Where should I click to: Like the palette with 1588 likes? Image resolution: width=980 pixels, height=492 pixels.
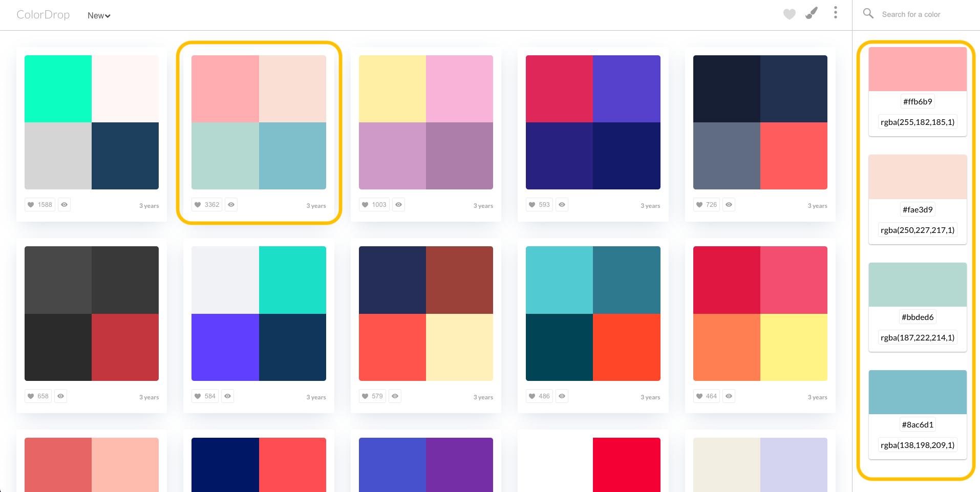[39, 205]
